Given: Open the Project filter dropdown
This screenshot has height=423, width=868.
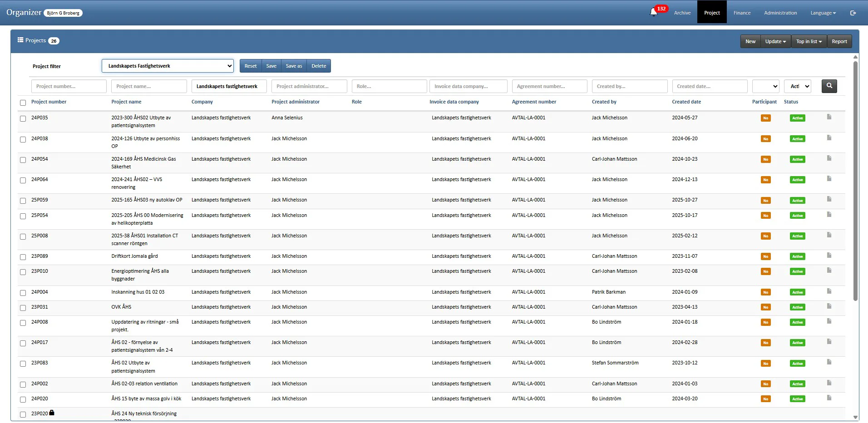Looking at the screenshot, I should (168, 66).
